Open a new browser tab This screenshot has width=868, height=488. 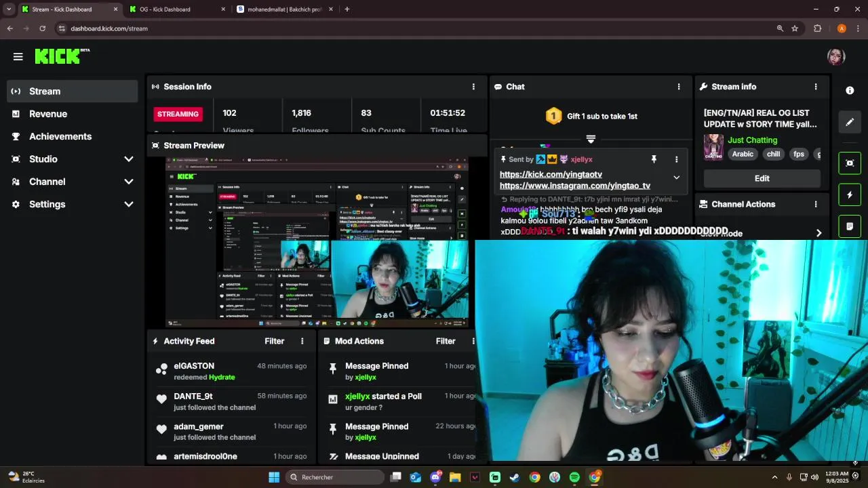pos(347,9)
